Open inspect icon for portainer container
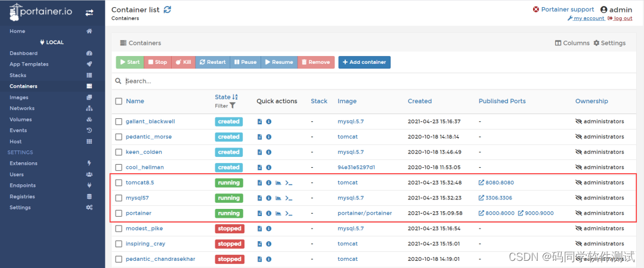 [268, 213]
